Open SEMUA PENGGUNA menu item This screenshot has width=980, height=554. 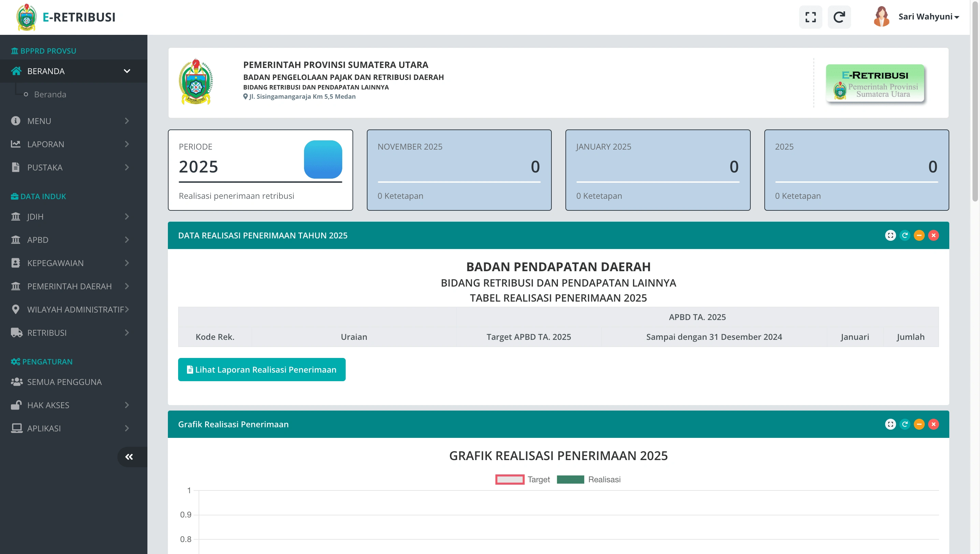[x=64, y=382]
